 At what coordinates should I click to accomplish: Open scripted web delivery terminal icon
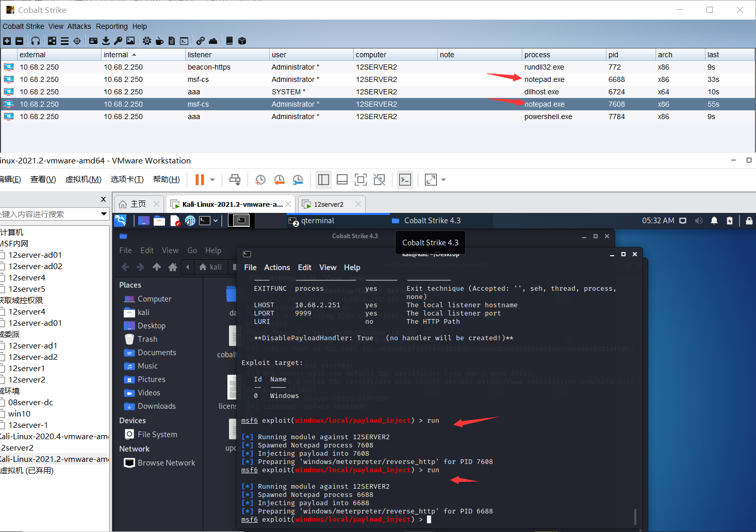tap(184, 41)
